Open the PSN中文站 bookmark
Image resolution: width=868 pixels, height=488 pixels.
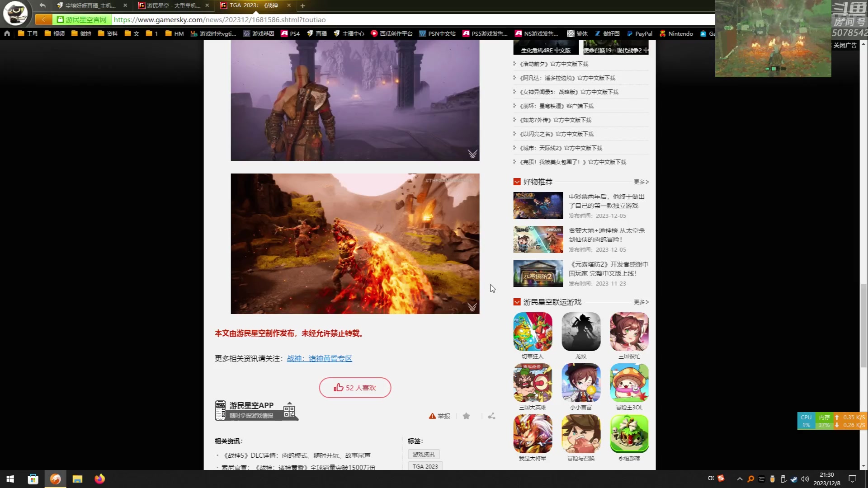click(437, 33)
